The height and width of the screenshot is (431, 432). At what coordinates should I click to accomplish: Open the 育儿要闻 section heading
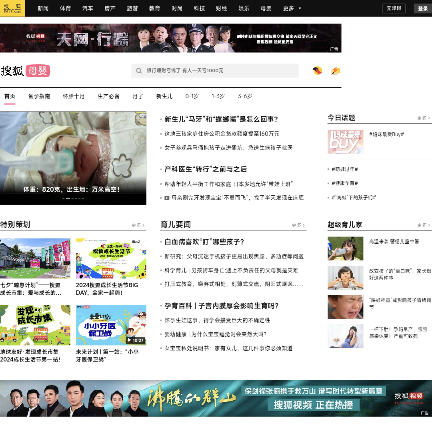coord(176,225)
